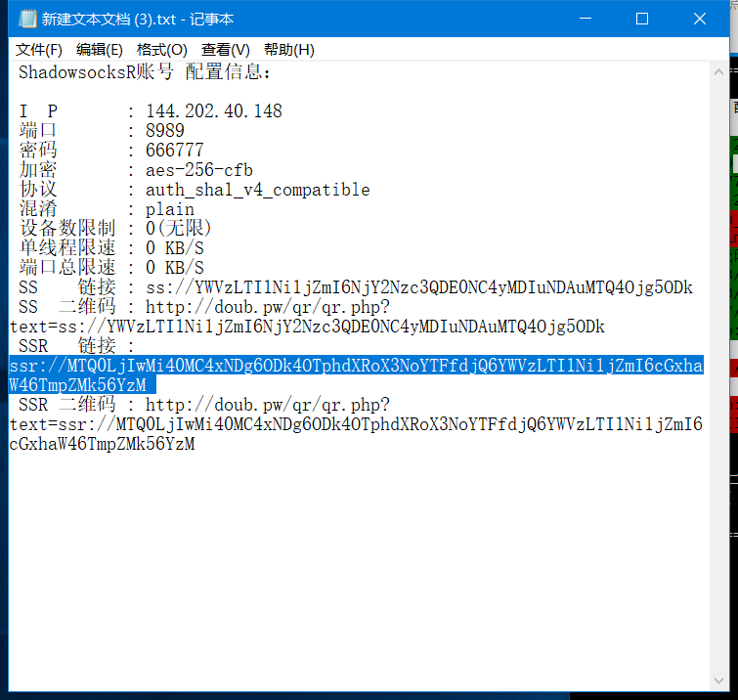Click the obfuscation value plain
738x700 pixels.
click(x=169, y=209)
